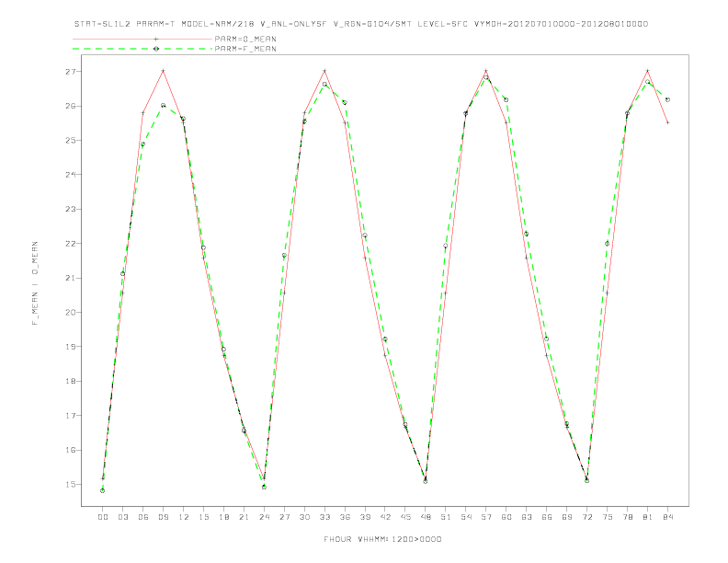The height and width of the screenshot is (563, 728).
Task: Click x-axis forecast hour label 54
Action: click(466, 517)
